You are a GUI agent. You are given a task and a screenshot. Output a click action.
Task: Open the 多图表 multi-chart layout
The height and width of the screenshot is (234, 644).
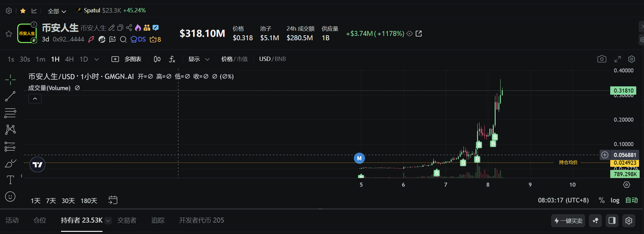[x=127, y=59]
